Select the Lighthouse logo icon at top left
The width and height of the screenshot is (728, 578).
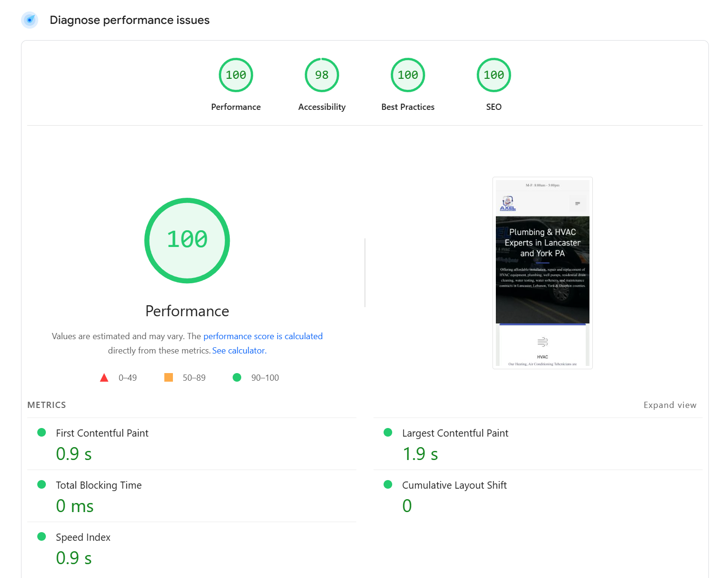pos(30,20)
